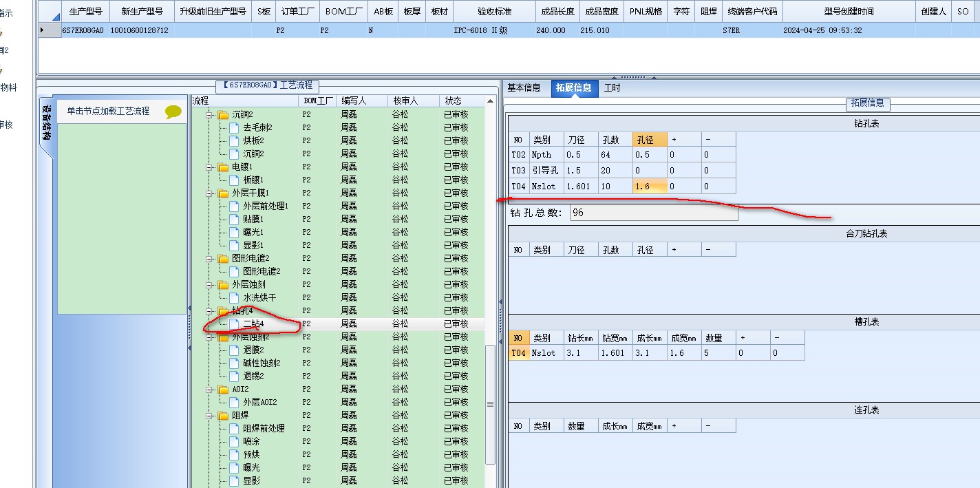Click the 烘板2 document icon

(235, 141)
